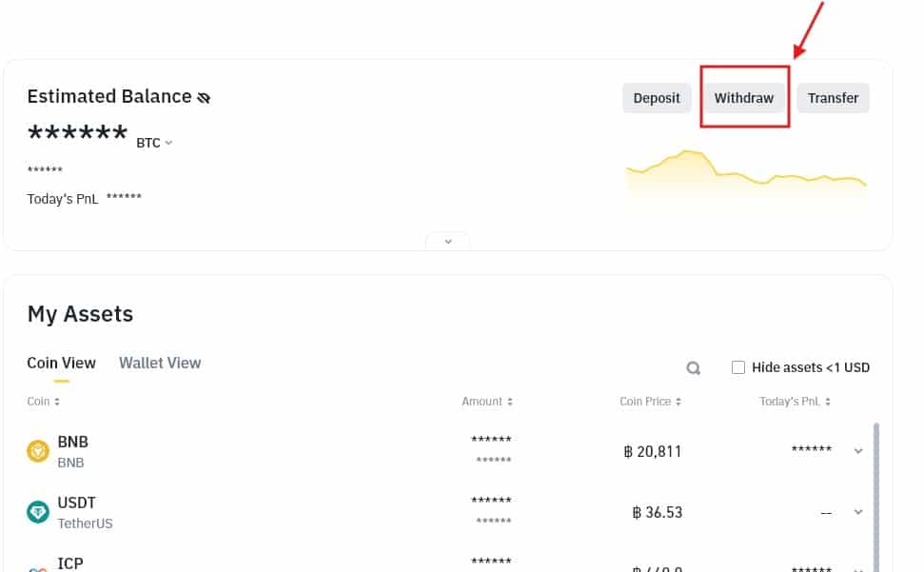Switch to the Wallet View tab

click(160, 363)
